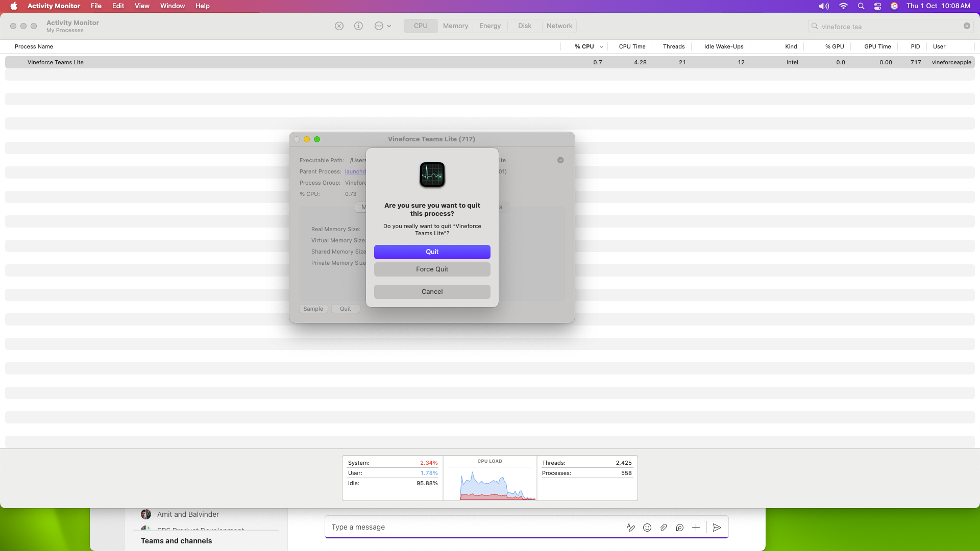Screen dimensions: 980x551
Task: Click the stop process X icon in toolbar
Action: click(x=339, y=26)
